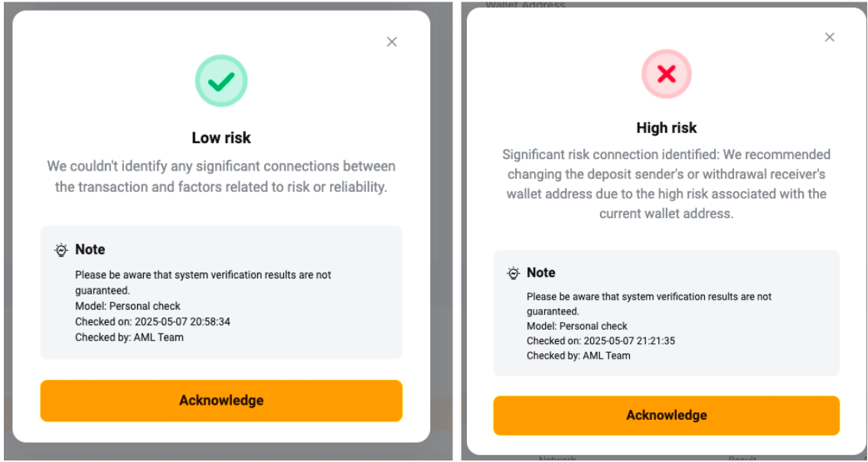868x462 pixels.
Task: Click the "High risk" heading
Action: pos(666,128)
